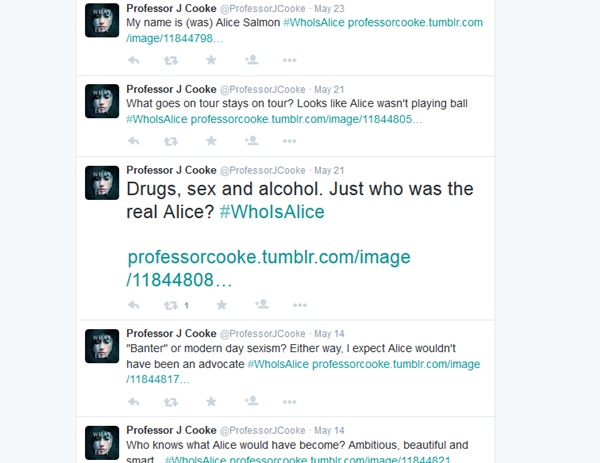Screen dimensions: 600x463
Task: Retweet the 'What goes on tour' tweet
Action: tap(171, 141)
